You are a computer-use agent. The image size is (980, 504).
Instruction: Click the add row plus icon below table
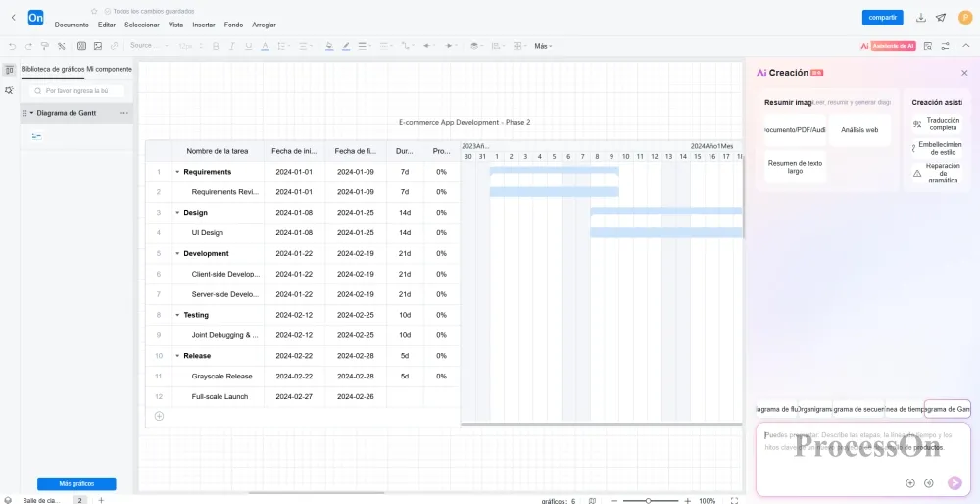159,416
